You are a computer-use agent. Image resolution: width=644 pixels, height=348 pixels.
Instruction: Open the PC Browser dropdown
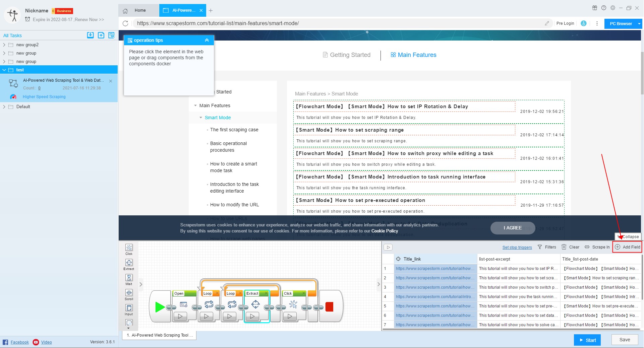pos(639,24)
